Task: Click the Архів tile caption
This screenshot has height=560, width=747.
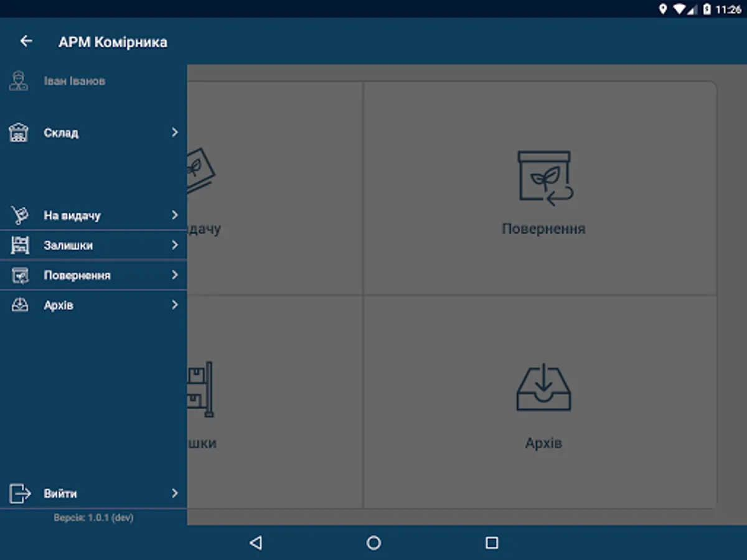Action: [x=543, y=444]
